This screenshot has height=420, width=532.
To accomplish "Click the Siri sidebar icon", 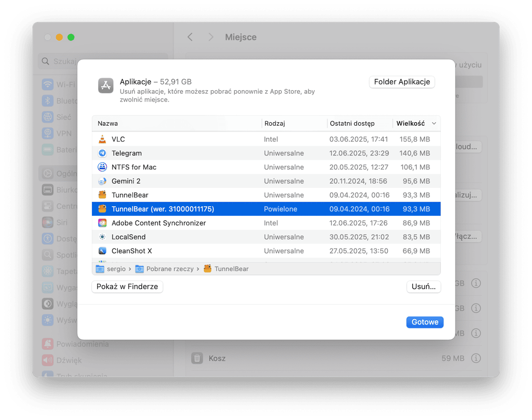I will pos(48,222).
